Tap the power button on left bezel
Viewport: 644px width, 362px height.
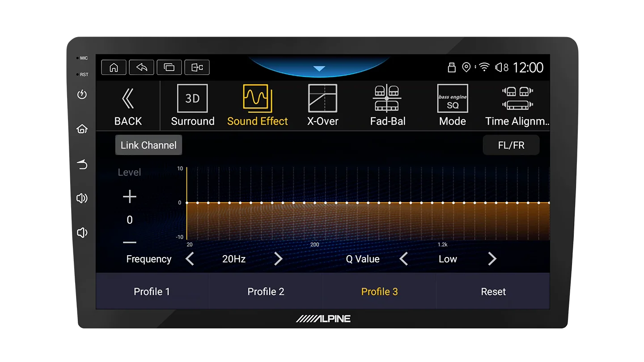82,94
